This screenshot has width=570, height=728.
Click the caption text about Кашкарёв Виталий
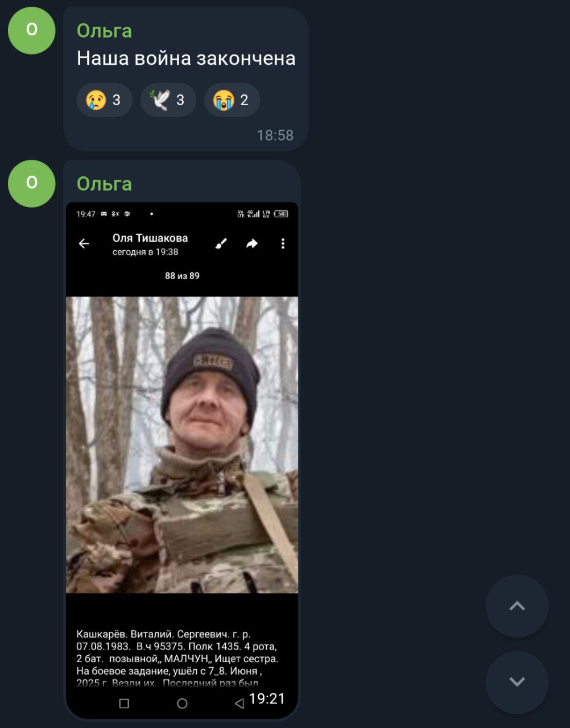coord(177,659)
